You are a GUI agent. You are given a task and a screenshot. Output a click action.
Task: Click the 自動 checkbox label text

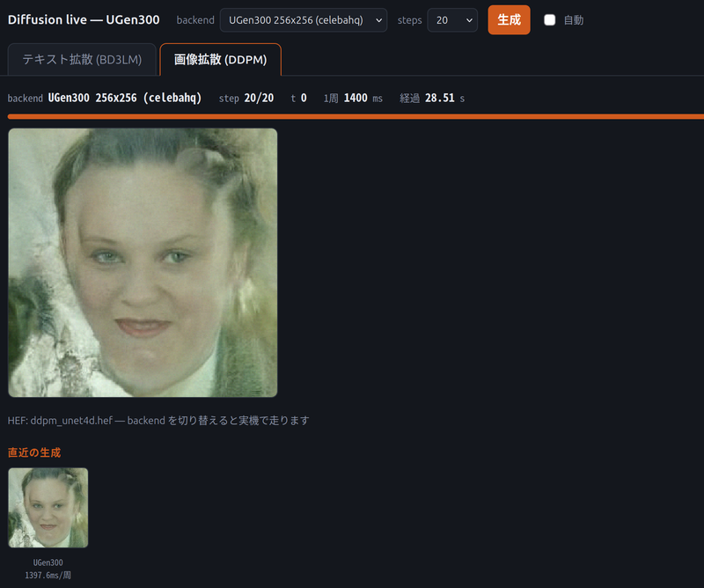point(574,20)
